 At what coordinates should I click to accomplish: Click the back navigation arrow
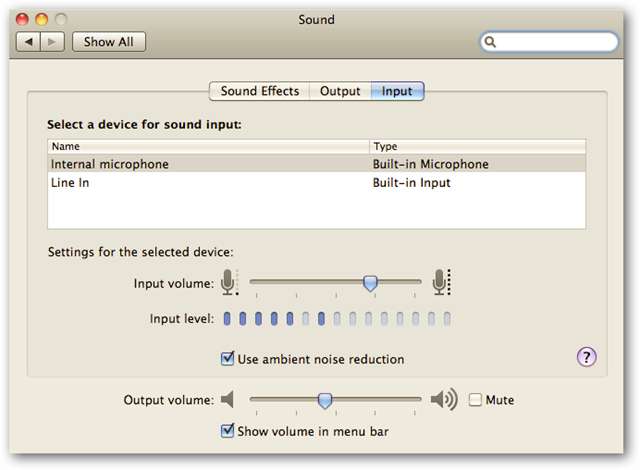tap(28, 42)
